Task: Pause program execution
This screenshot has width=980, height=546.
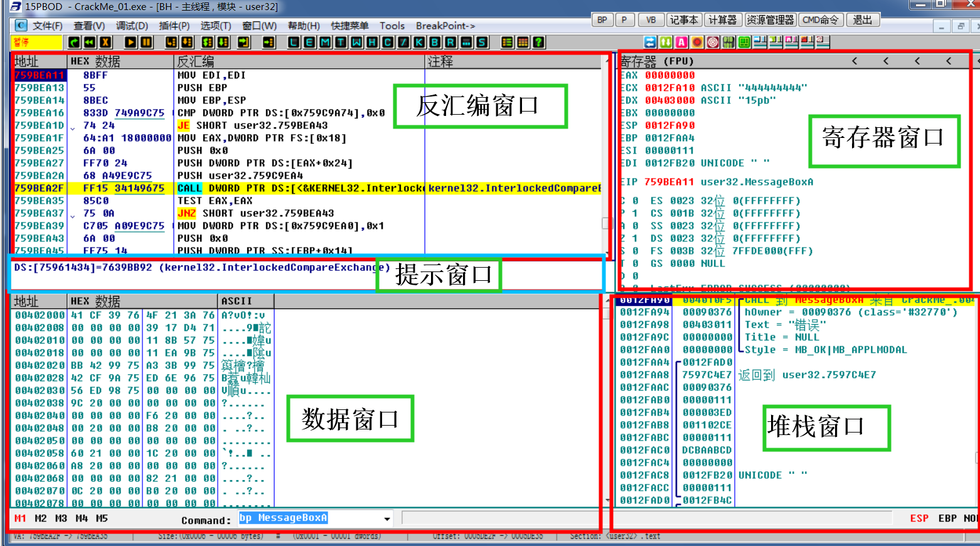Action: pyautogui.click(x=147, y=42)
